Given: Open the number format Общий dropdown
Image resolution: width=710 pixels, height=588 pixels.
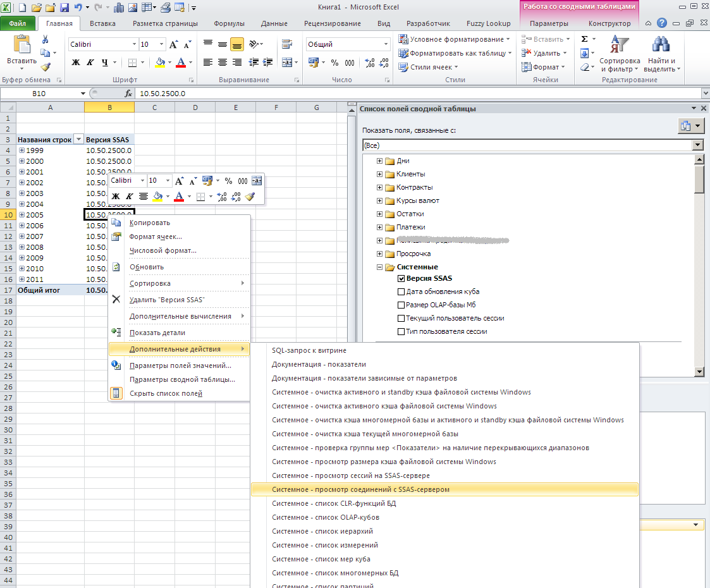Looking at the screenshot, I should pyautogui.click(x=386, y=44).
